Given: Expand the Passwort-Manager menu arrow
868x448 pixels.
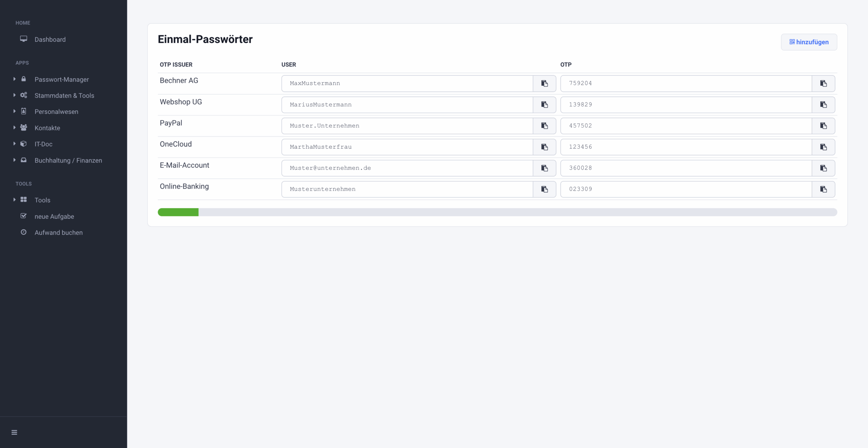Looking at the screenshot, I should [x=15, y=79].
